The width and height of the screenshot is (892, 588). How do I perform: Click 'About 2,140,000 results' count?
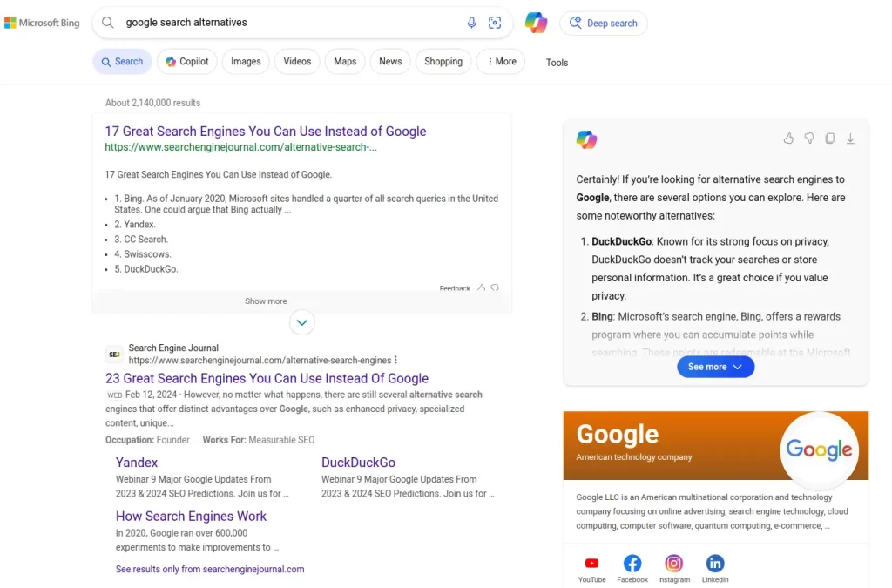click(153, 103)
